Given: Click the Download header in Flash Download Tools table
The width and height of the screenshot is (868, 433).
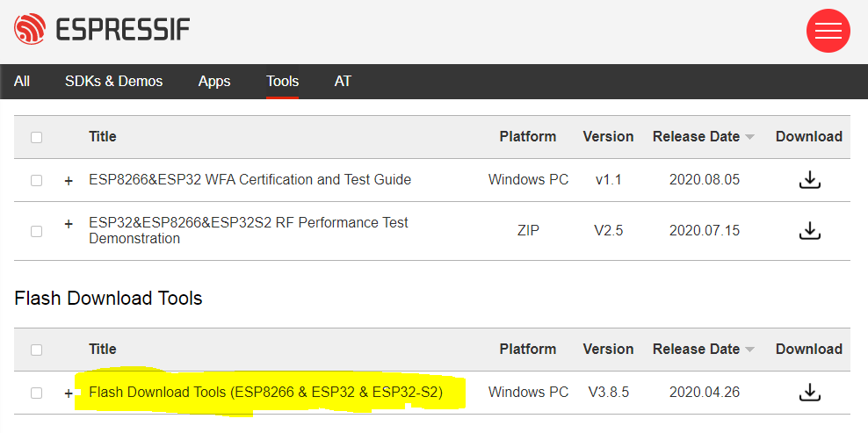Looking at the screenshot, I should [x=809, y=350].
